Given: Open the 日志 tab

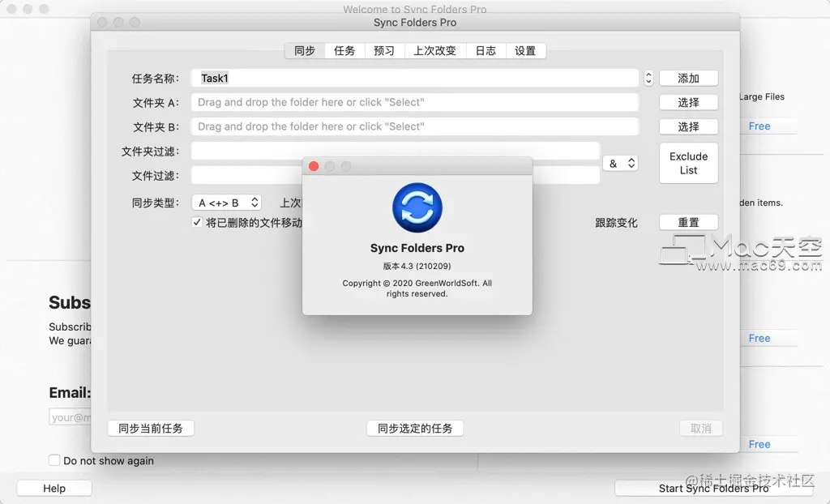Looking at the screenshot, I should tap(486, 51).
